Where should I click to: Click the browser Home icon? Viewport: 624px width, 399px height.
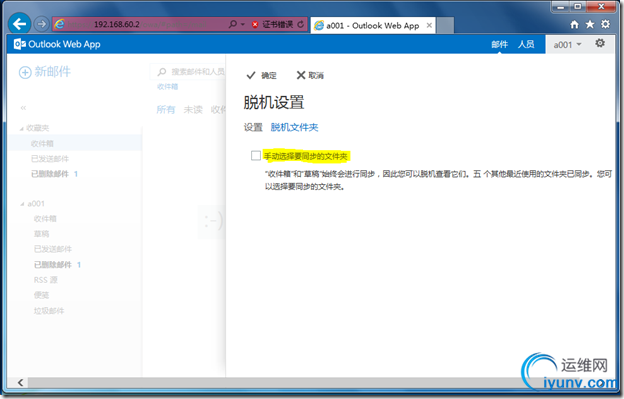tap(574, 25)
